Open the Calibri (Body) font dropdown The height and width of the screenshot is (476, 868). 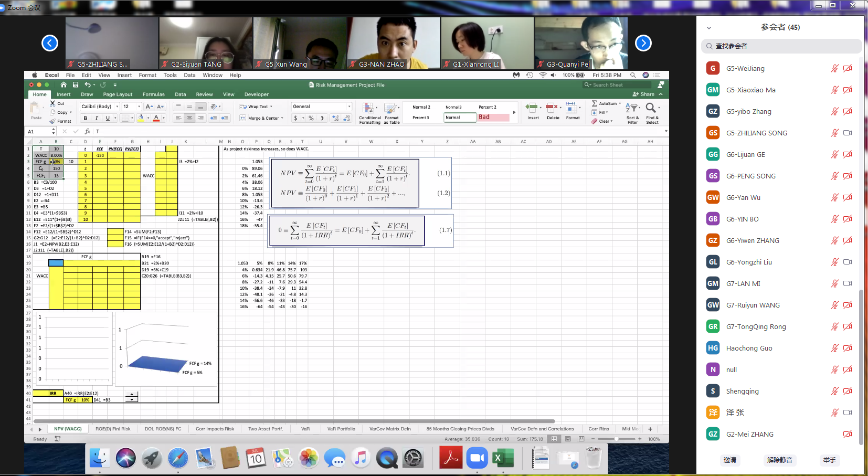117,107
